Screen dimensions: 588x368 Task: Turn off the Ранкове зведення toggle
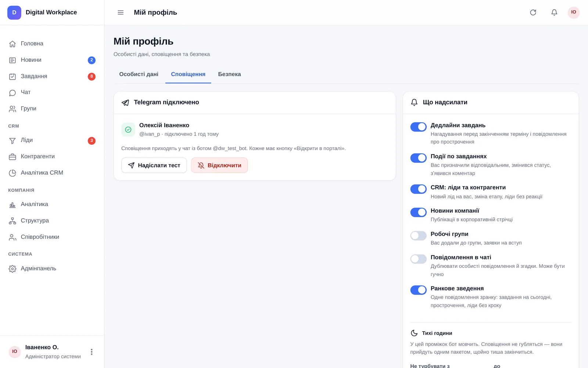[418, 290]
